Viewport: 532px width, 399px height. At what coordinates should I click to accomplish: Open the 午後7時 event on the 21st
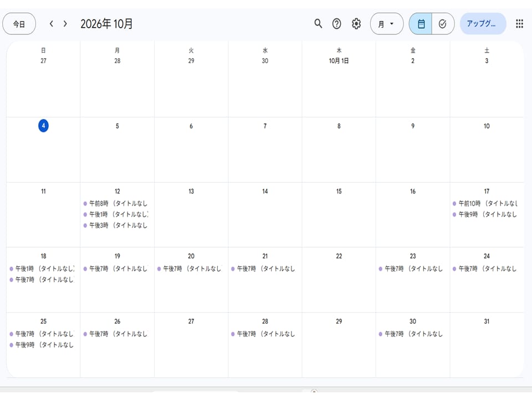click(264, 269)
